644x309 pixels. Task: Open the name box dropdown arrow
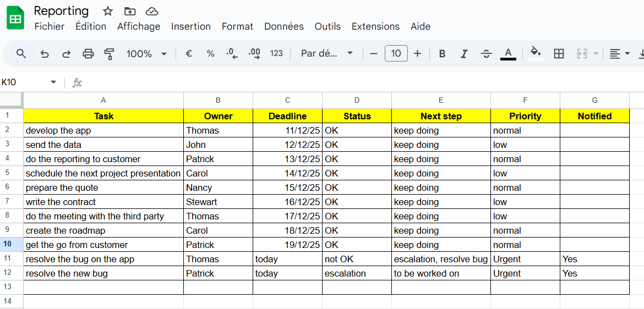[x=53, y=82]
